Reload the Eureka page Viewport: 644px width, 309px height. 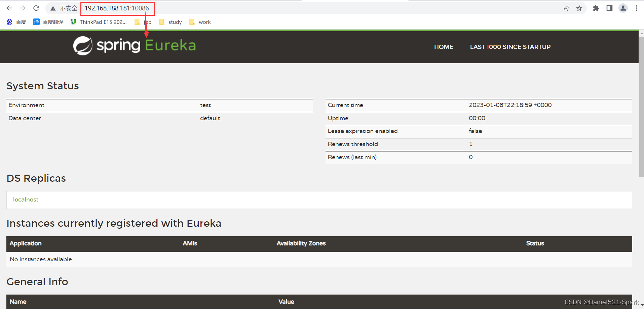pos(36,8)
